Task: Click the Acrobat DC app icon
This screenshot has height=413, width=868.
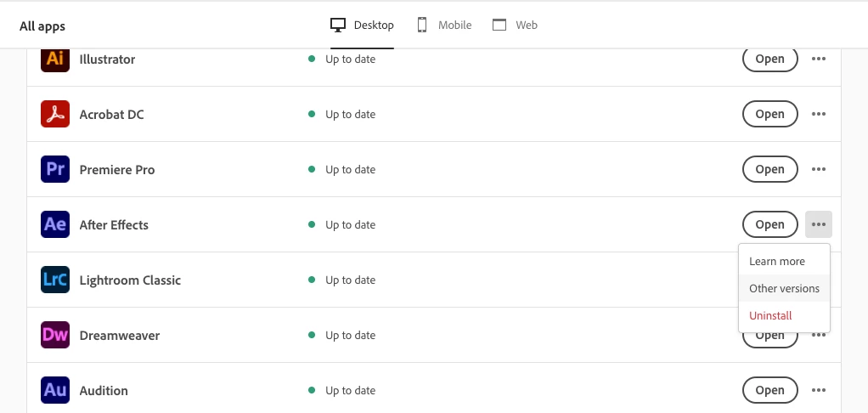Action: coord(55,114)
